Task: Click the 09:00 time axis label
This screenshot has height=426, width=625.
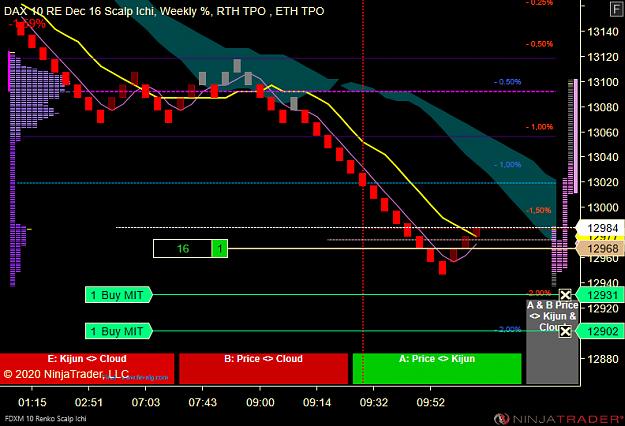Action: pyautogui.click(x=260, y=402)
